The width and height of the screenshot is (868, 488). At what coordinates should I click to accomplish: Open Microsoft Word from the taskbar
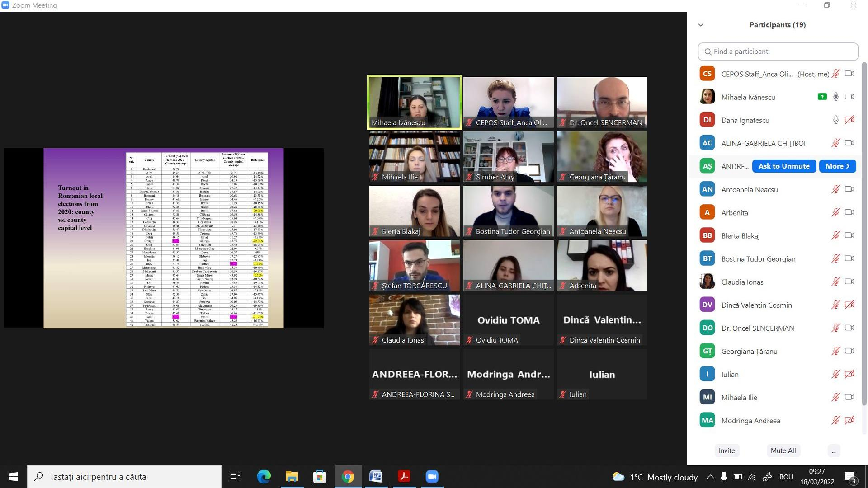point(376,477)
